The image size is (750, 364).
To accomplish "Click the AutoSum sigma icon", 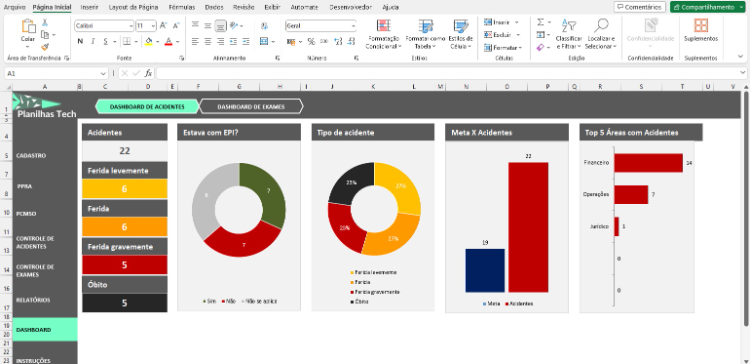I will (540, 22).
